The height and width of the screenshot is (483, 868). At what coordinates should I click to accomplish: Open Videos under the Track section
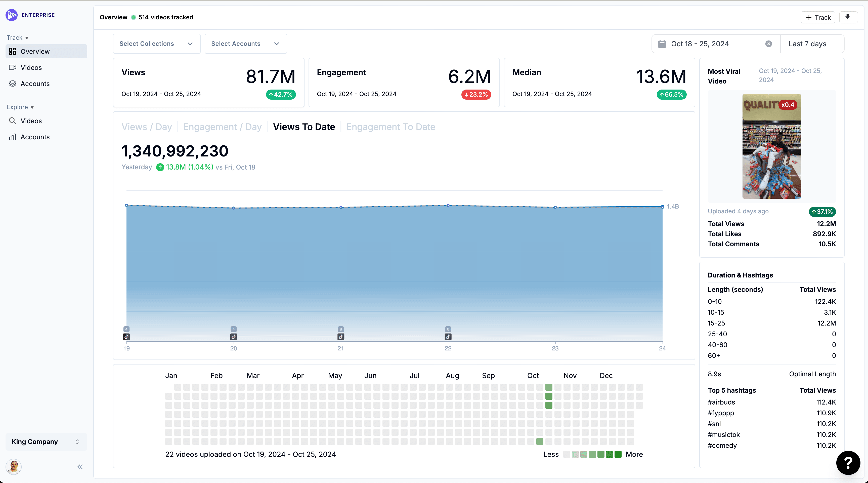[x=46, y=67]
